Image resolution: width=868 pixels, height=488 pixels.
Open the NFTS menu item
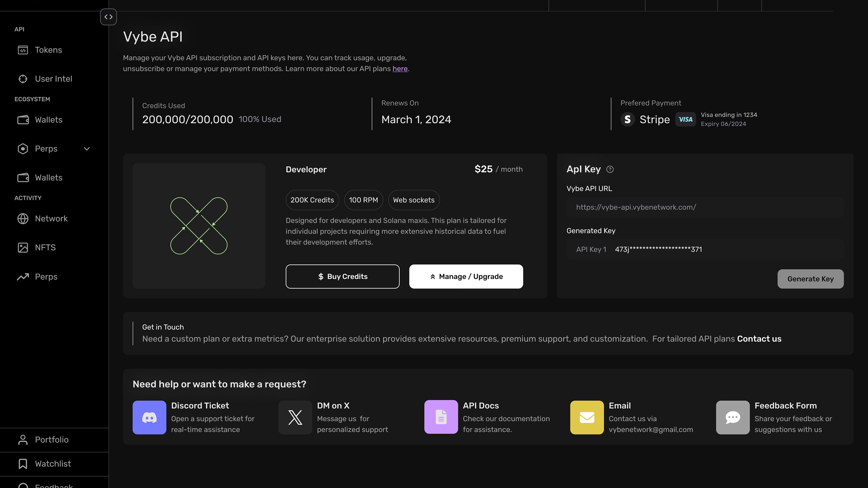point(45,248)
